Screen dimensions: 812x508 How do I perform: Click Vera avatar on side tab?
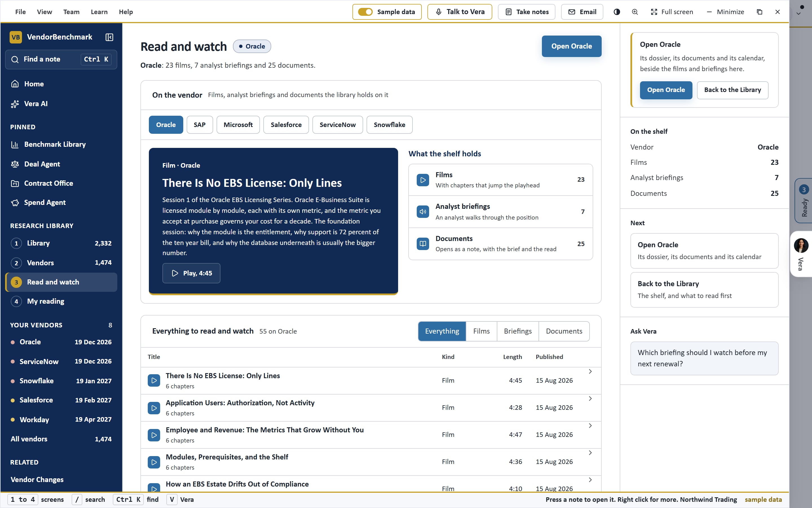[801, 246]
